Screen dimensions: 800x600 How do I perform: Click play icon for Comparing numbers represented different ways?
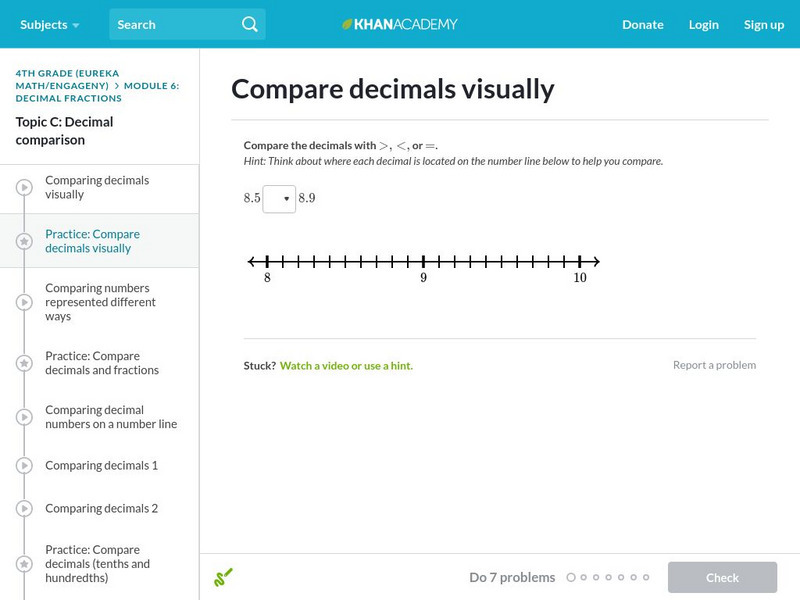point(24,302)
